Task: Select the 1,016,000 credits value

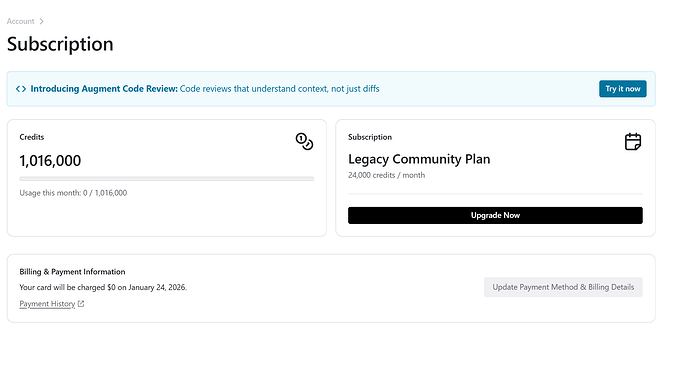Action: click(50, 161)
